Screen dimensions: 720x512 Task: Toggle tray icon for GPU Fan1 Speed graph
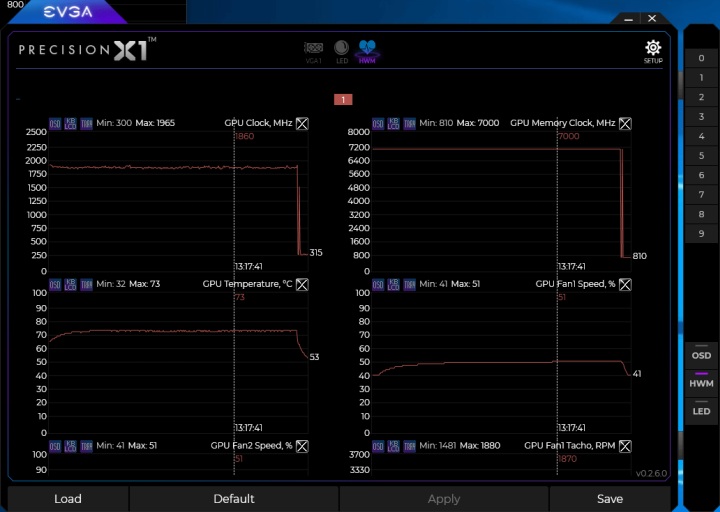point(409,285)
